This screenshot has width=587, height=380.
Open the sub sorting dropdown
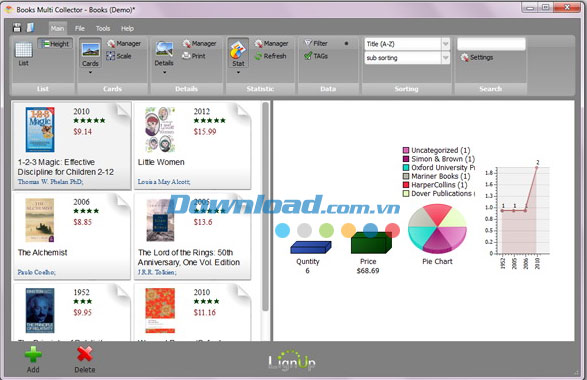pos(445,58)
